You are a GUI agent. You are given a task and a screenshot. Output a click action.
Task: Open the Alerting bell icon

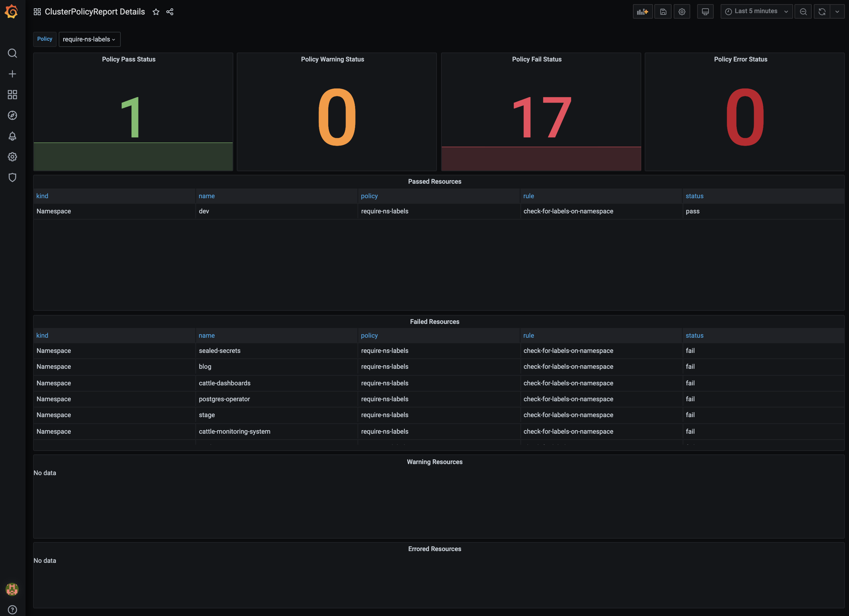pos(12,136)
